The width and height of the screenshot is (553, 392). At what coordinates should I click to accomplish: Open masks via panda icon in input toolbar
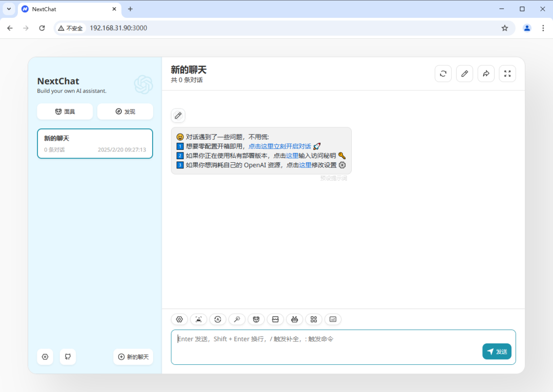point(256,319)
